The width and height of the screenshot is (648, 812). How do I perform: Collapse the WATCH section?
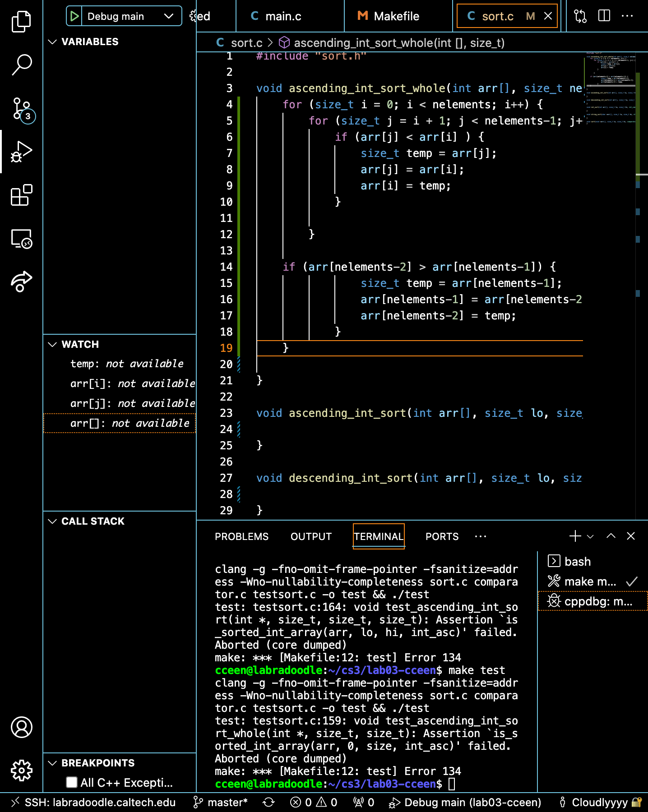[x=53, y=345]
